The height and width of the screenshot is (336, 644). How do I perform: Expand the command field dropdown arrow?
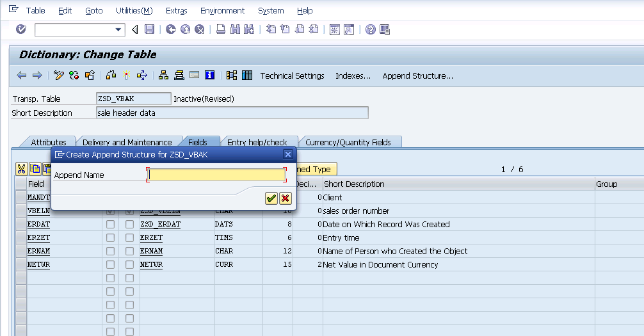pos(118,29)
